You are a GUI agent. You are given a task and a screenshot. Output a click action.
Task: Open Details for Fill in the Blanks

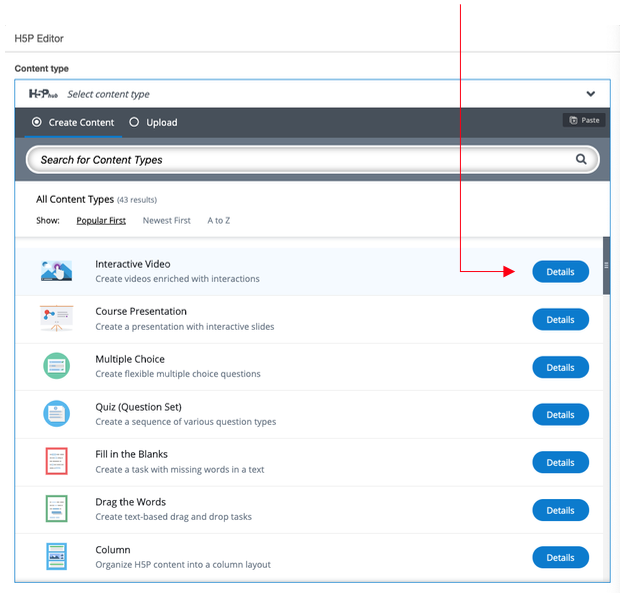561,462
